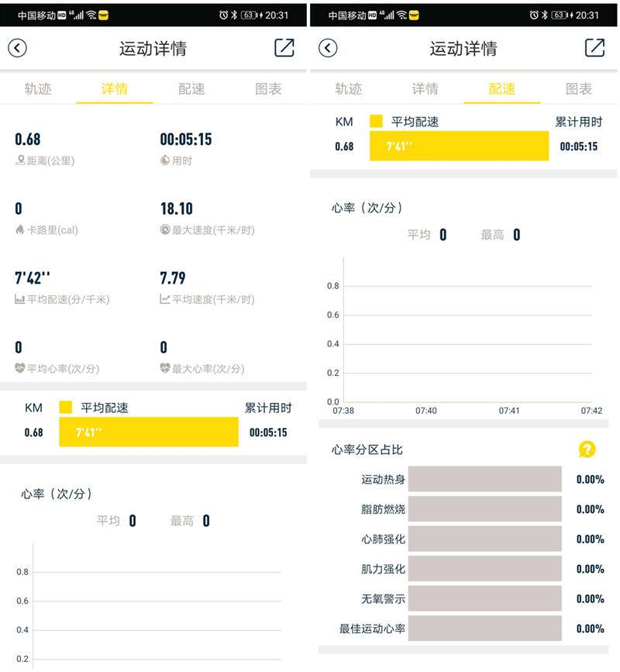Select the 详情 tab
The width and height of the screenshot is (620, 672).
click(x=114, y=89)
